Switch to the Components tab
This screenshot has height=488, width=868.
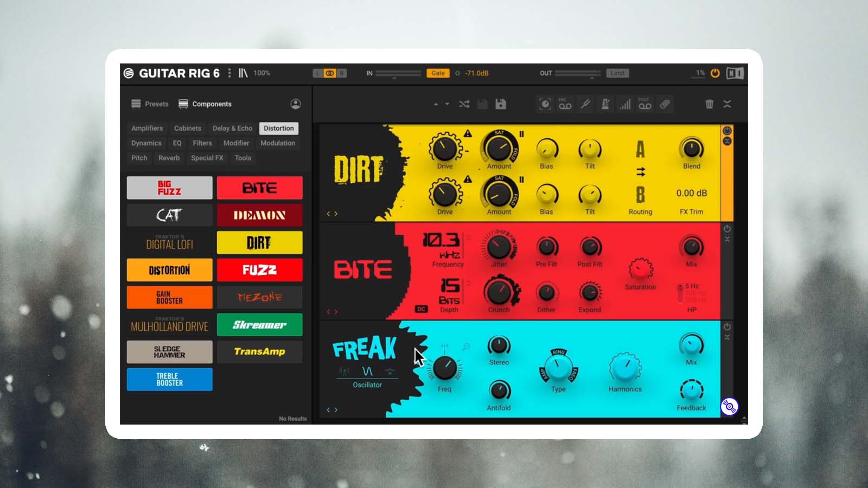tap(205, 104)
